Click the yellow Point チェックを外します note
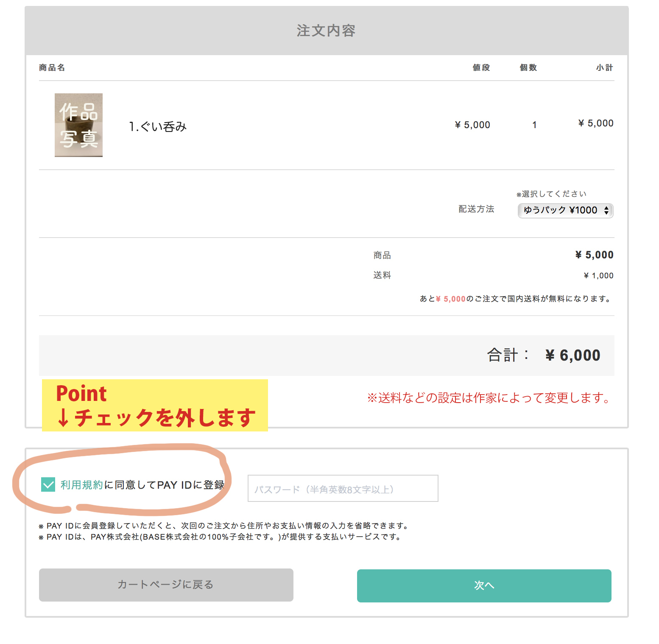This screenshot has width=659, height=644. (155, 405)
